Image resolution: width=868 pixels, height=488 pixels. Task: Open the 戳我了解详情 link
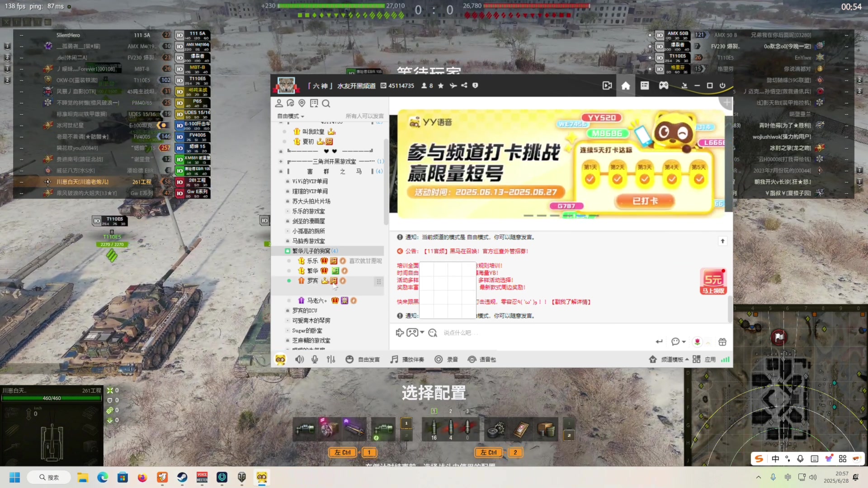click(571, 302)
